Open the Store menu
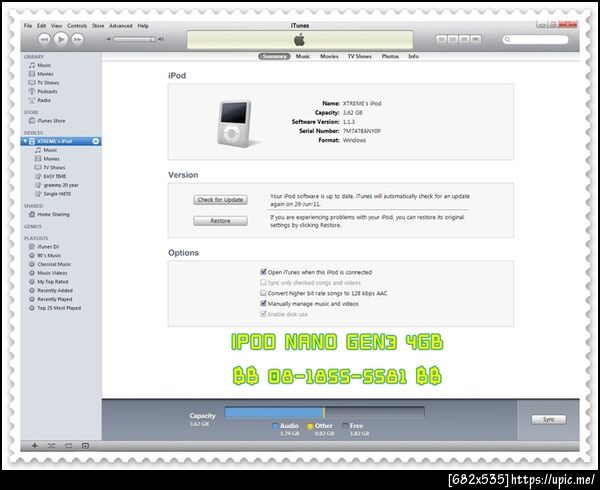The image size is (600, 490). click(x=98, y=26)
